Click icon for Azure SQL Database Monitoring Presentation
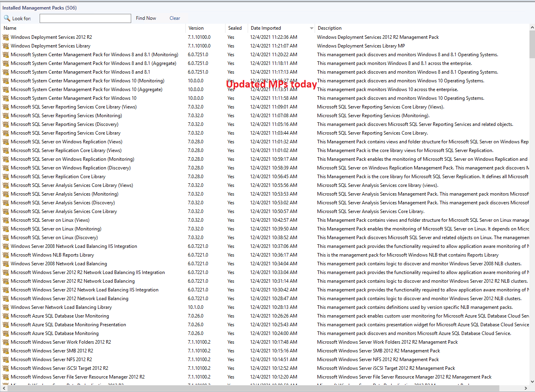Screen dimensions: 535x392 click(x=6, y=325)
